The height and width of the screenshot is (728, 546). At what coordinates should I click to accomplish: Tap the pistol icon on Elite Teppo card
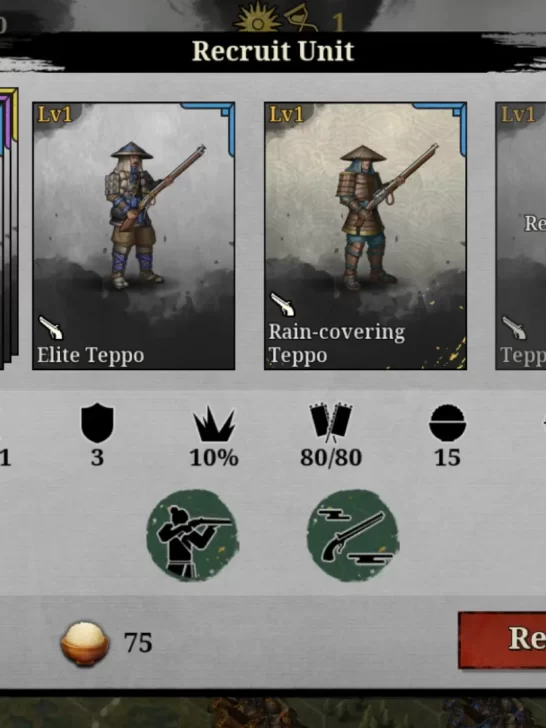51,327
